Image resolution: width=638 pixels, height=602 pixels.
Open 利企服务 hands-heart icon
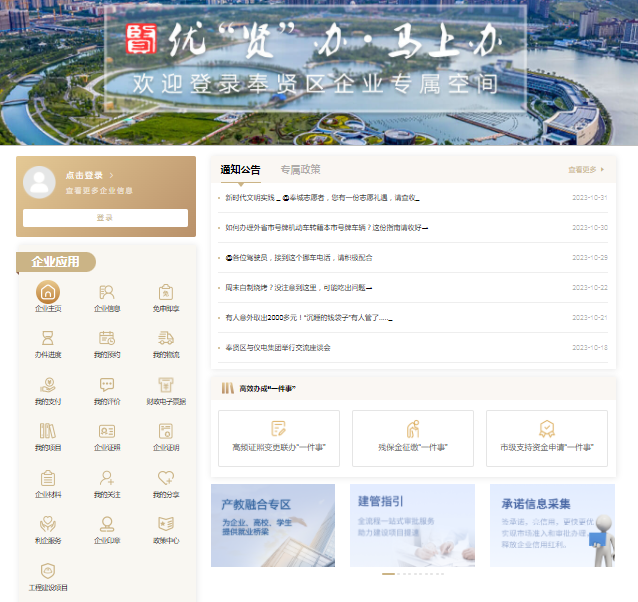click(48, 524)
